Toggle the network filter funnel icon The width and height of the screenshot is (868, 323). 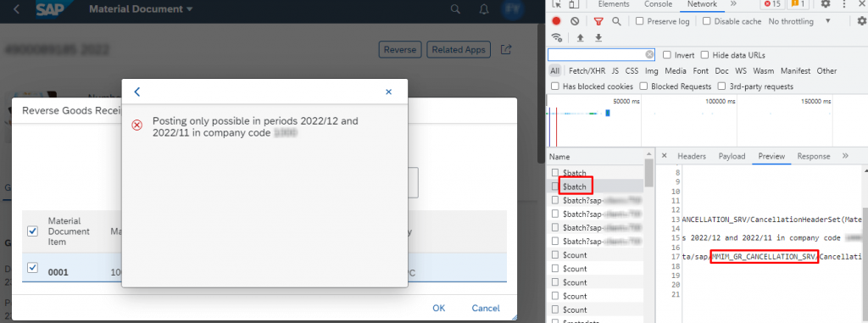[x=598, y=21]
